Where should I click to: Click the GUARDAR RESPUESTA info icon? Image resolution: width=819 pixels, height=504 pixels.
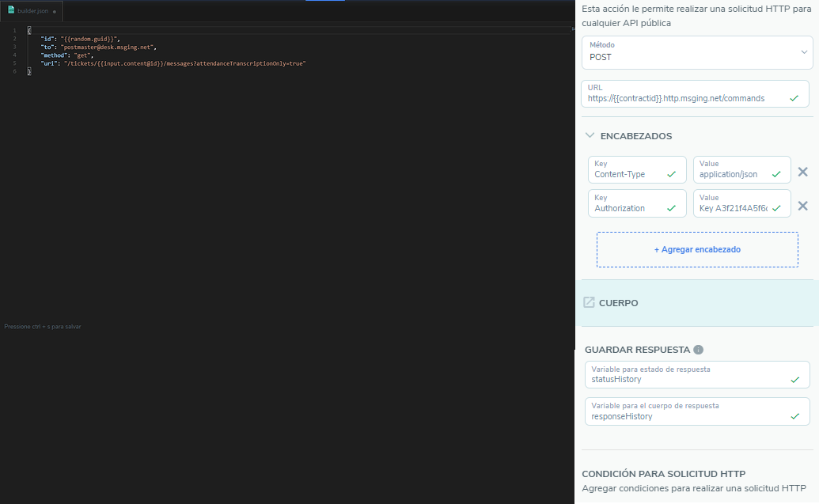coord(699,350)
